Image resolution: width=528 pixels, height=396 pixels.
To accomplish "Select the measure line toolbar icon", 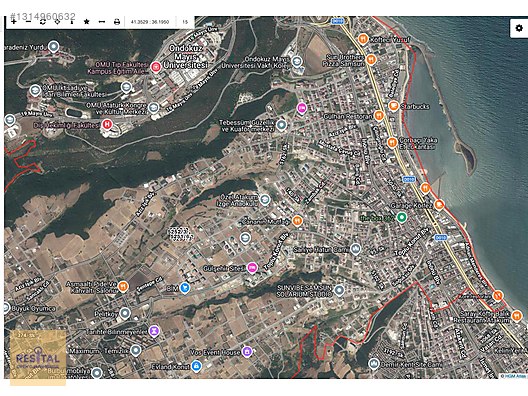I will point(102,22).
